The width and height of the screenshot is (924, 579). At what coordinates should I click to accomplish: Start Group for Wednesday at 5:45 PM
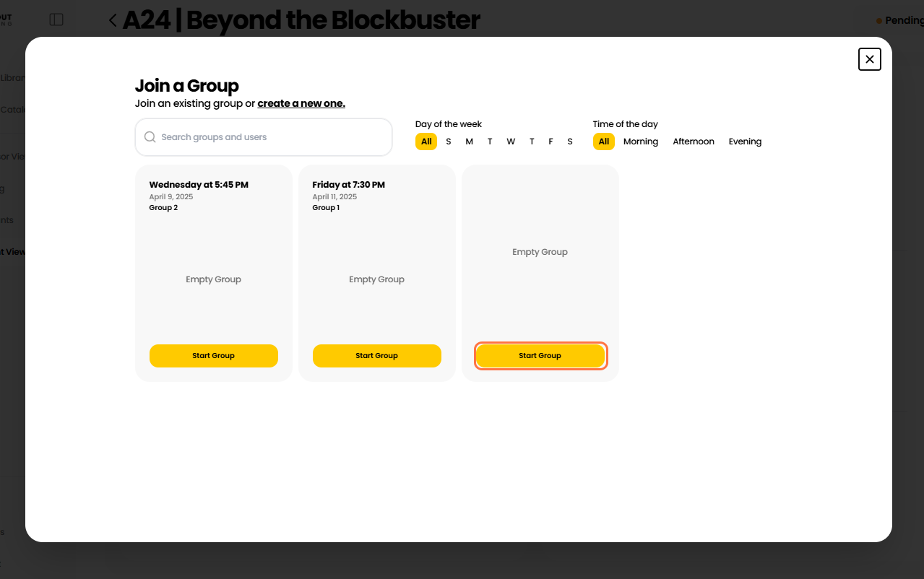pyautogui.click(x=214, y=356)
